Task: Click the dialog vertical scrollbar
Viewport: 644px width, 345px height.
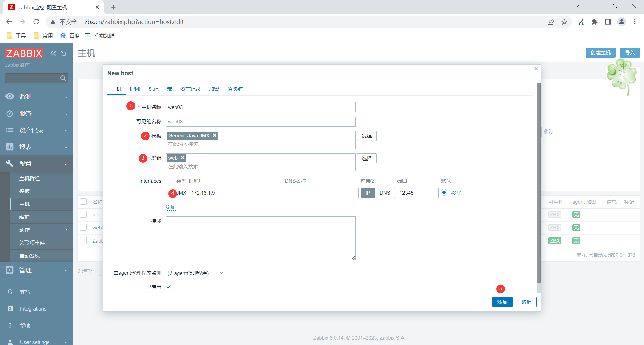Action: (539, 183)
